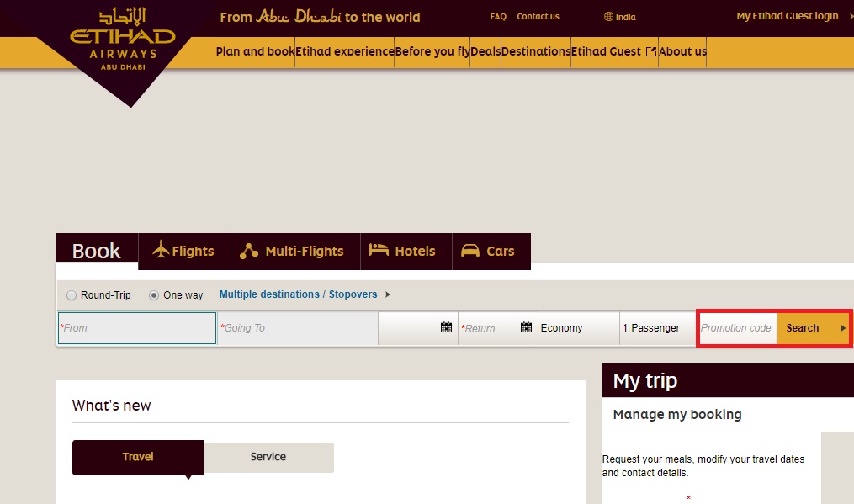Screen dimensions: 854x504
Task: Open the About us menu
Action: tap(682, 52)
